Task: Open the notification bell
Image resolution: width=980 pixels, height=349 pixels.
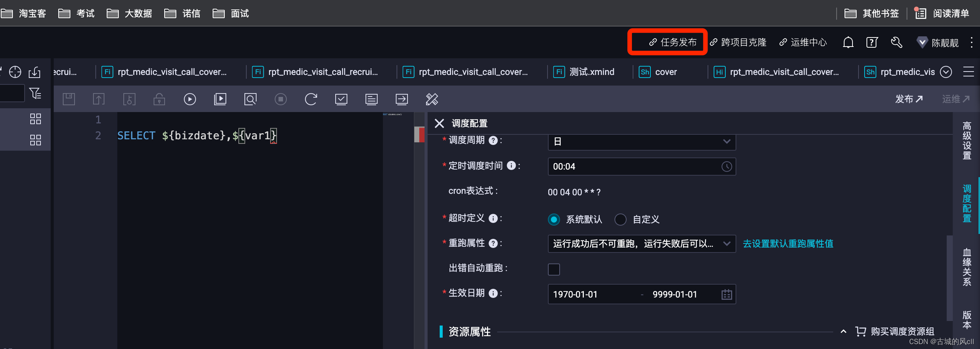Action: click(x=848, y=42)
